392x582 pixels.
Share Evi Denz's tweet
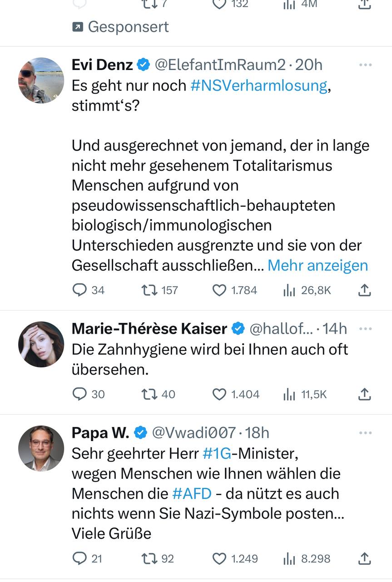(x=364, y=290)
